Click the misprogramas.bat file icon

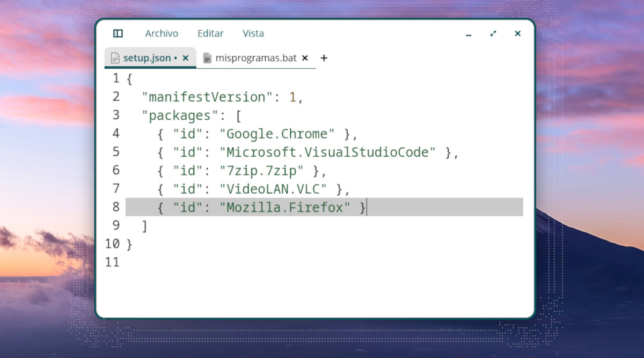(207, 58)
